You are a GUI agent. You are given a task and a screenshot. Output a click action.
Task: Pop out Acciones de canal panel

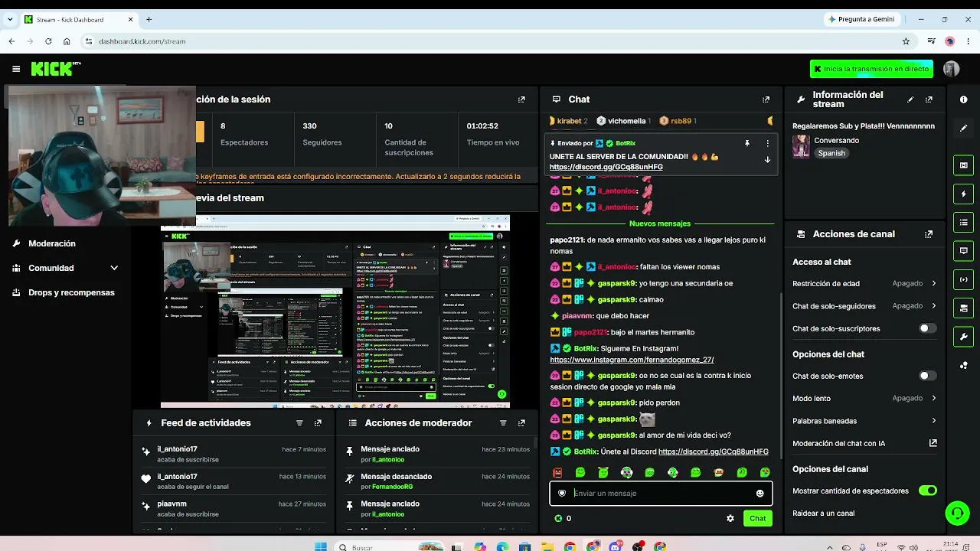pos(929,234)
